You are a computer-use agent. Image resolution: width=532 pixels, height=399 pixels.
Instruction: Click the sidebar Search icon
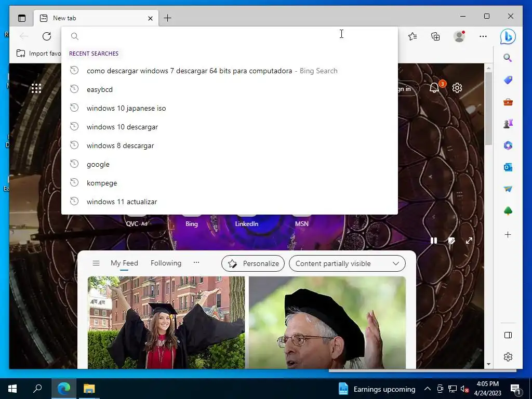pos(508,58)
